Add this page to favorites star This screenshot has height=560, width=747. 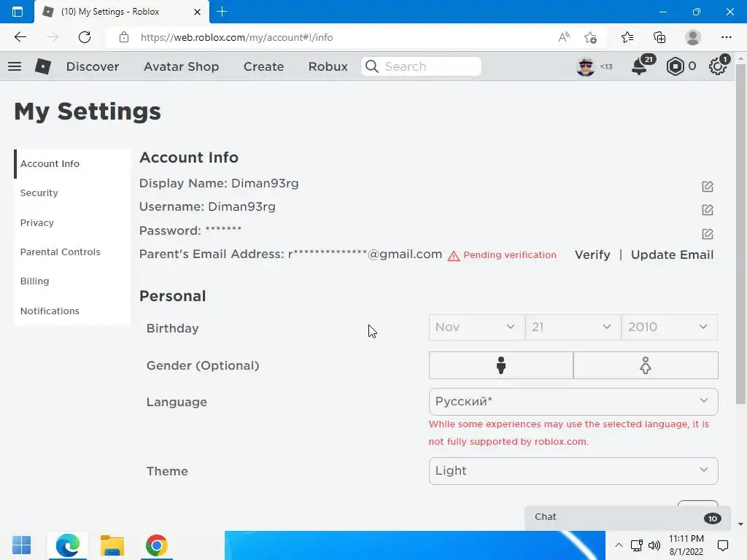pos(590,37)
